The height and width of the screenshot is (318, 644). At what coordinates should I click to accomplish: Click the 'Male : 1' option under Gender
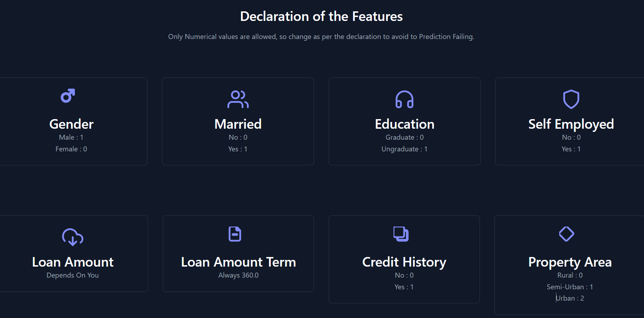pyautogui.click(x=71, y=137)
